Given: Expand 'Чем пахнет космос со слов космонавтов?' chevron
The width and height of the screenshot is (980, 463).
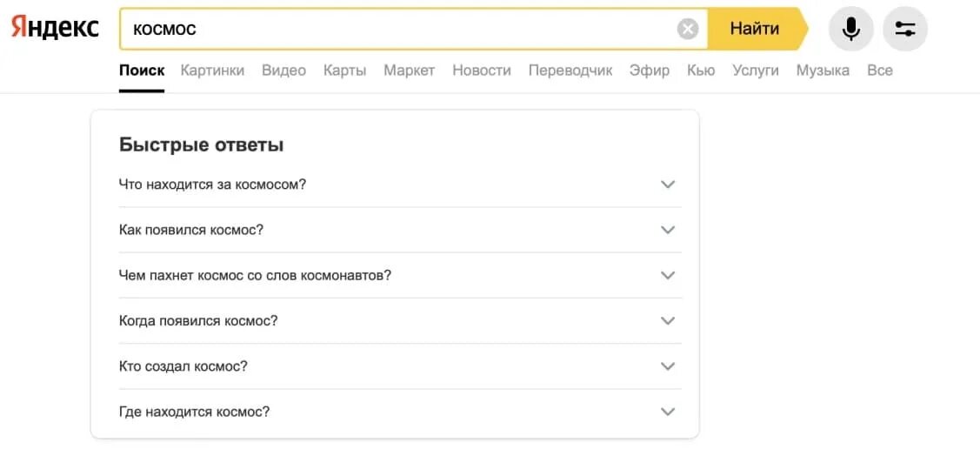Looking at the screenshot, I should click(668, 275).
